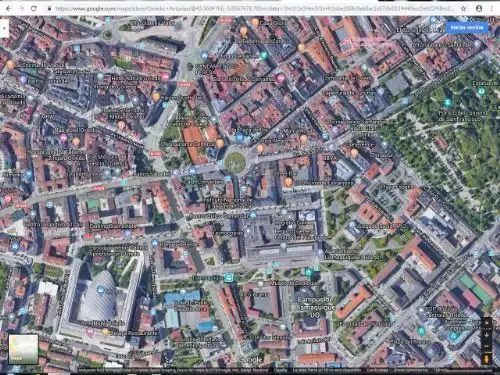Click the Plaza España map label

398,186
